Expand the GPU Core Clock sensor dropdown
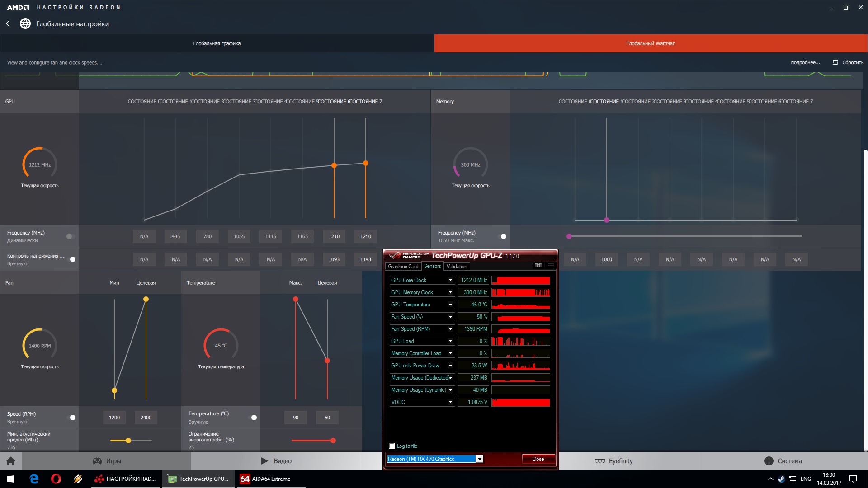This screenshot has height=488, width=868. [x=450, y=280]
